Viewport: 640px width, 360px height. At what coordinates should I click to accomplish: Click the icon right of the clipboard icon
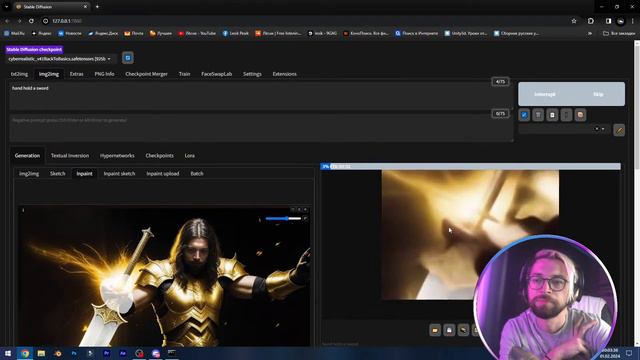click(x=566, y=115)
